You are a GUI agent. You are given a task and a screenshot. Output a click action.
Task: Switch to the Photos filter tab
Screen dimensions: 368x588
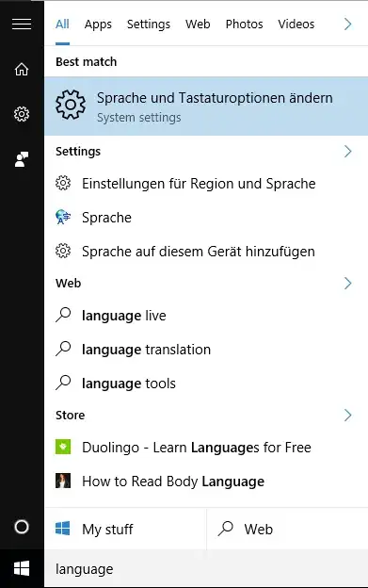[x=244, y=24]
